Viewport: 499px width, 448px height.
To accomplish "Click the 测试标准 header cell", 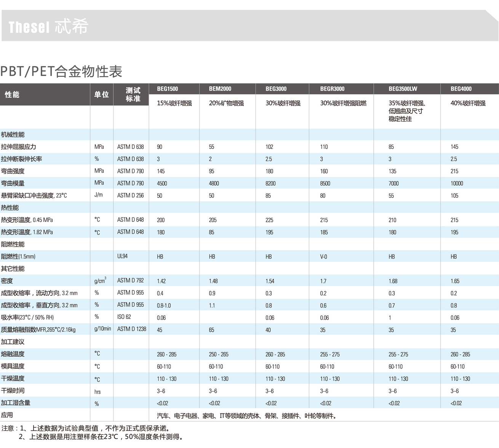I will point(133,94).
